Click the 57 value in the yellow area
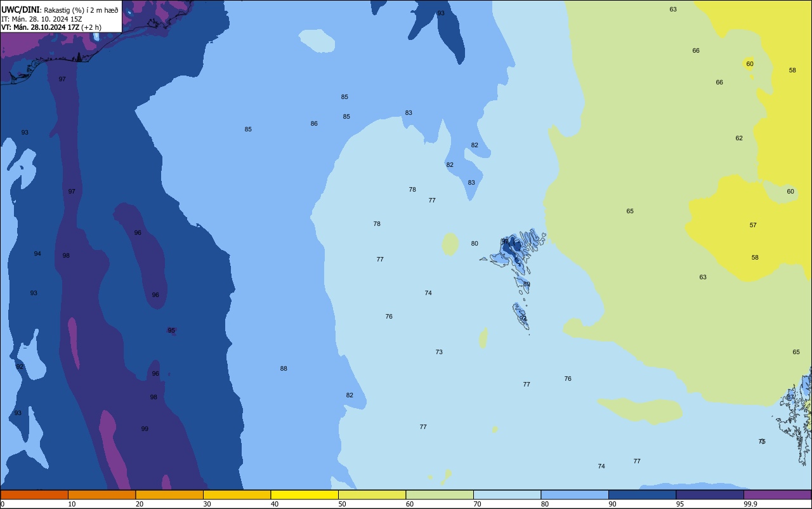812x509 pixels. 753,225
